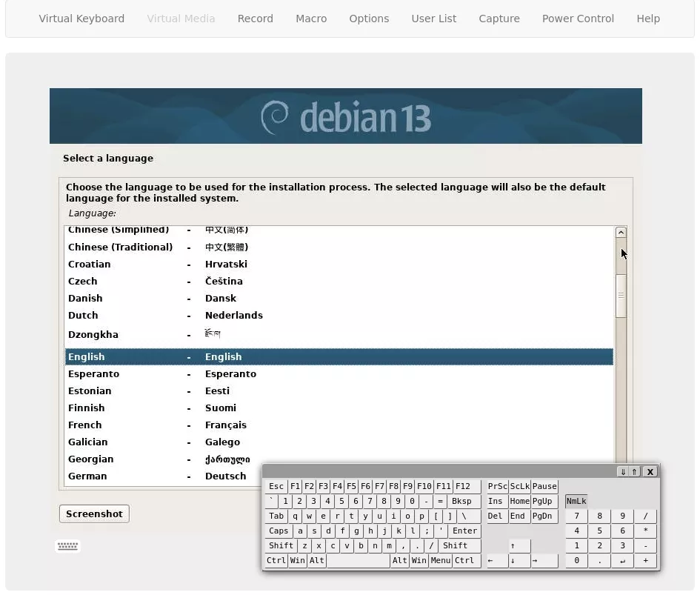Image resolution: width=700 pixels, height=595 pixels.
Task: Click the small keyboard icon below Screenshot
Action: [68, 546]
